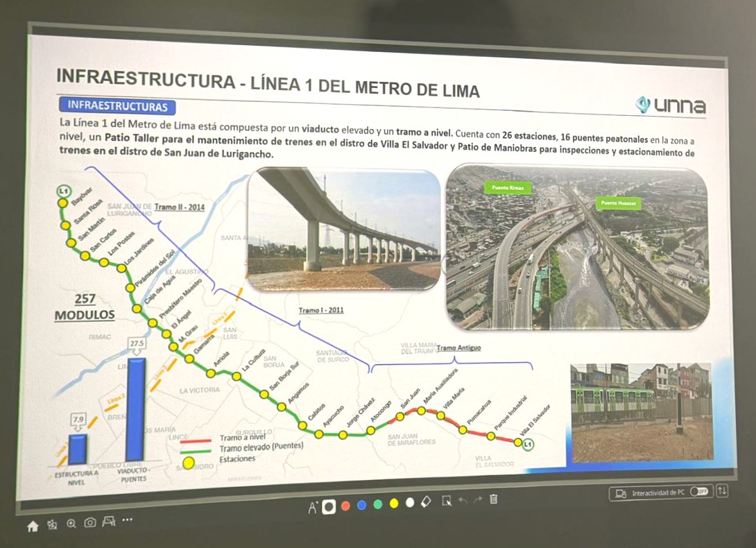Open the pen text style 'A' tool

pos(313,507)
